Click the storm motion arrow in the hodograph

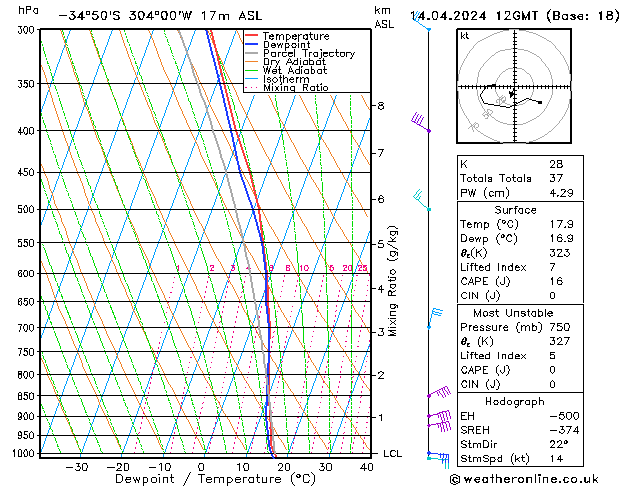(x=511, y=94)
